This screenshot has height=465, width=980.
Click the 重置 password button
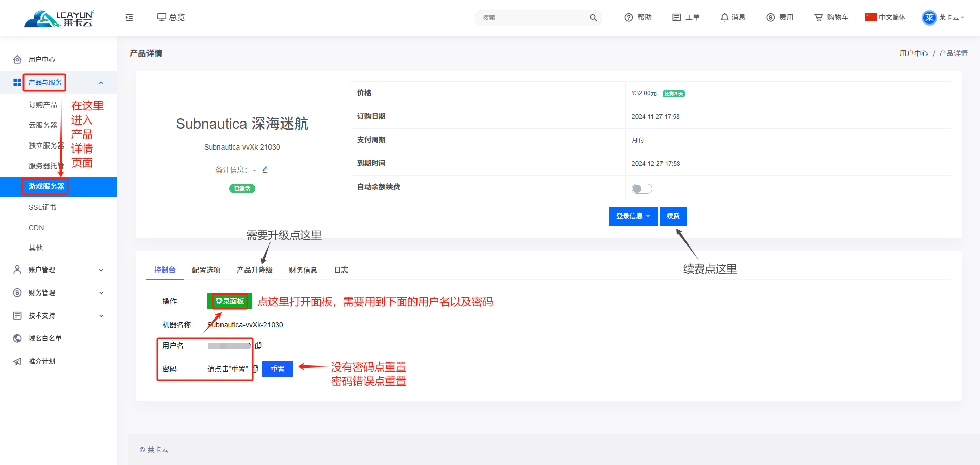[x=278, y=369]
